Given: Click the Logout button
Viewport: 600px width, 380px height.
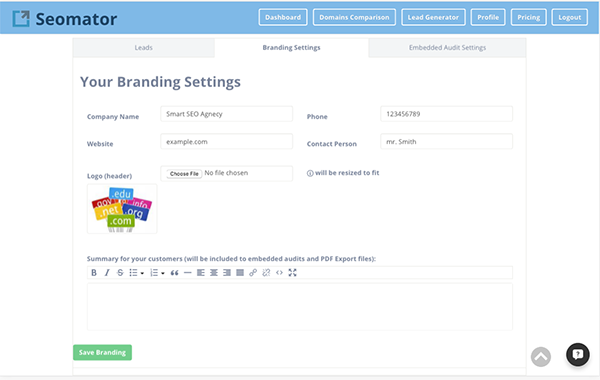Looking at the screenshot, I should tap(569, 17).
